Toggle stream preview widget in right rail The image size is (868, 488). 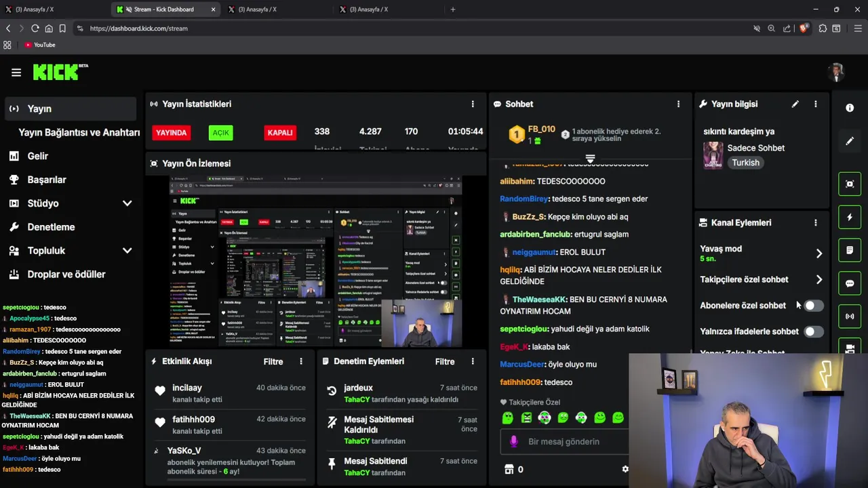click(x=850, y=184)
